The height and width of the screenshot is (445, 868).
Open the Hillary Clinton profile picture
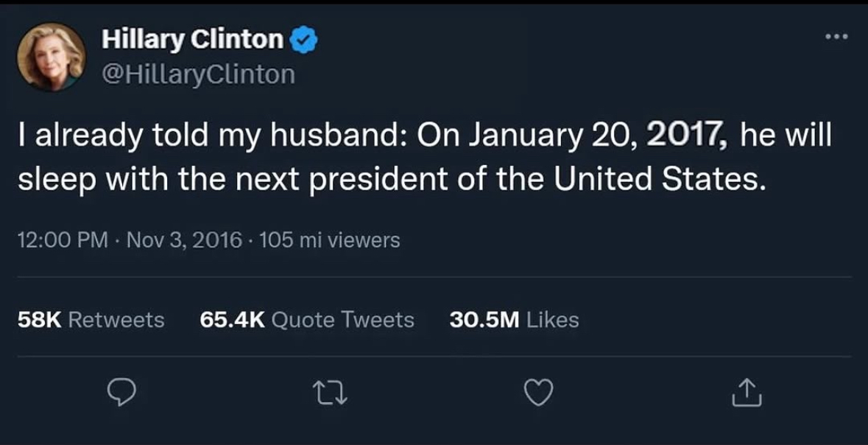pyautogui.click(x=52, y=56)
